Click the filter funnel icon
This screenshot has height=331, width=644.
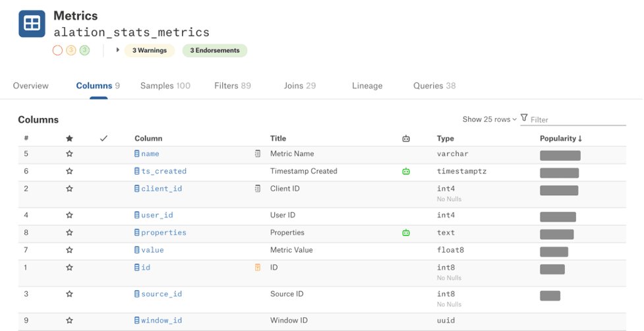(524, 118)
